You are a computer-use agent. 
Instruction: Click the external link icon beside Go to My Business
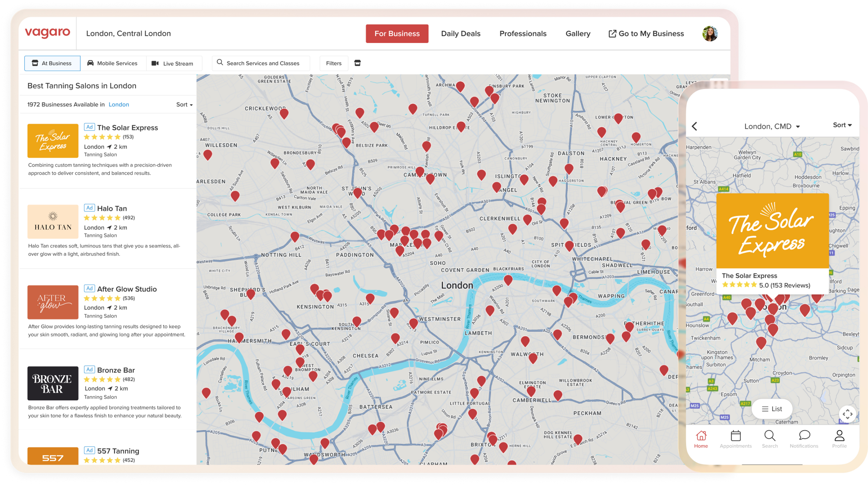612,34
